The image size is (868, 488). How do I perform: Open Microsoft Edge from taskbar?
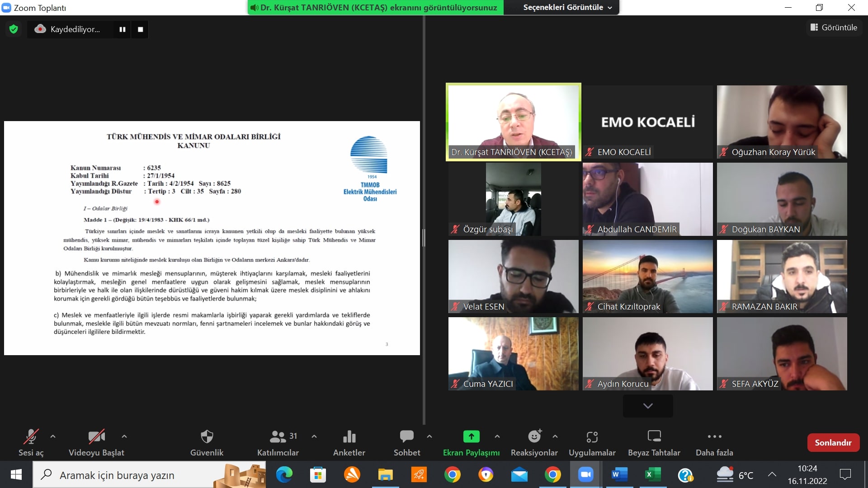pos(284,475)
